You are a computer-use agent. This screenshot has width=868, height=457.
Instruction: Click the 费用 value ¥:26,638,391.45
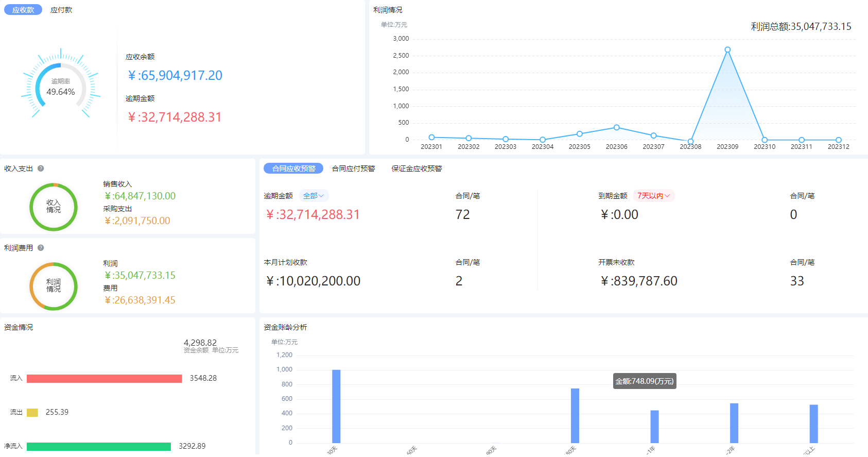[140, 300]
